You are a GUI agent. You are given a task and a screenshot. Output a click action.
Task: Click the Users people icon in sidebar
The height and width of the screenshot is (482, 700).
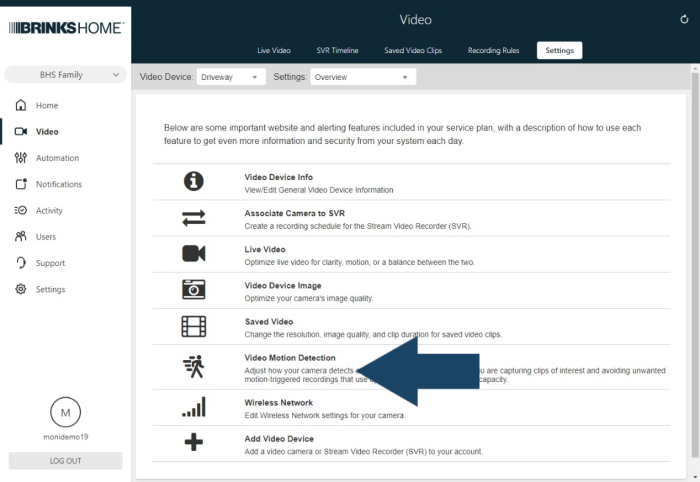(21, 237)
